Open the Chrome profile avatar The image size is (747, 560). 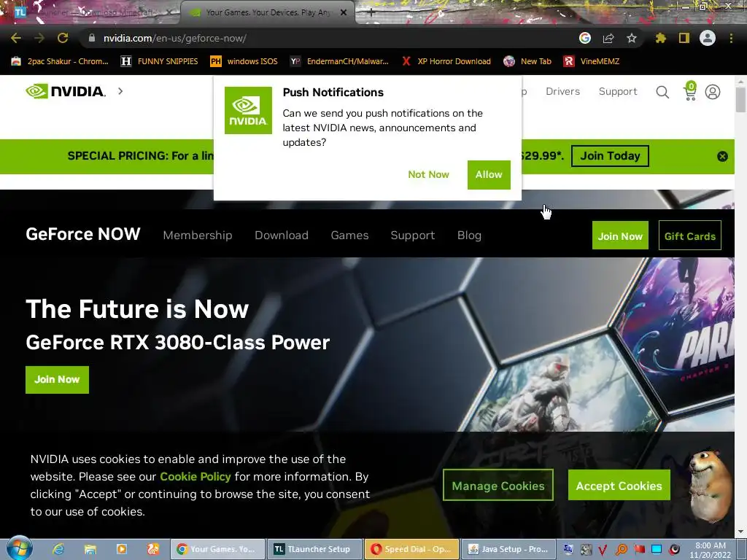708,38
